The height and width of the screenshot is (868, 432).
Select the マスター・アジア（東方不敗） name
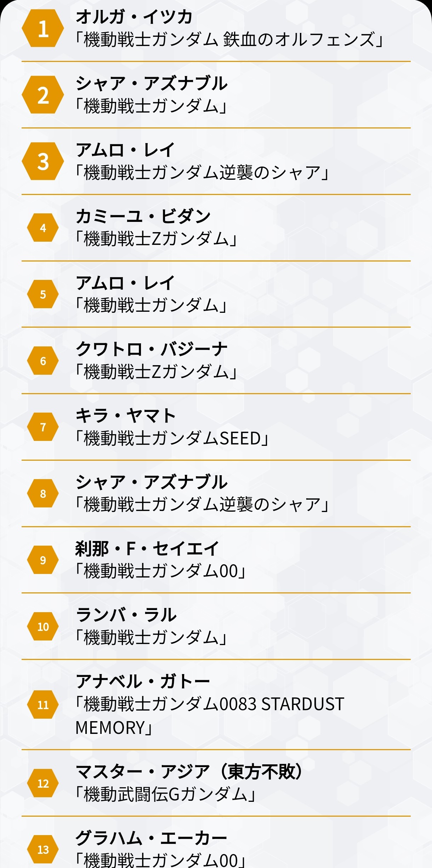tap(189, 771)
